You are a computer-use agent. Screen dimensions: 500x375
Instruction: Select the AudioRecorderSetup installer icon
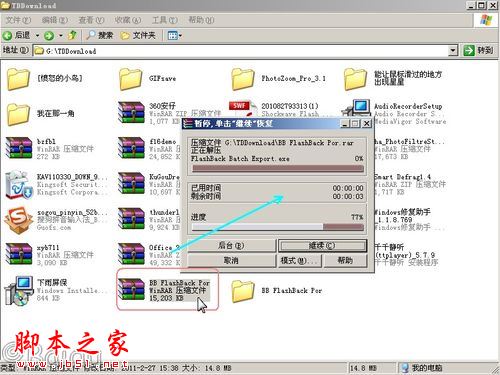357,108
